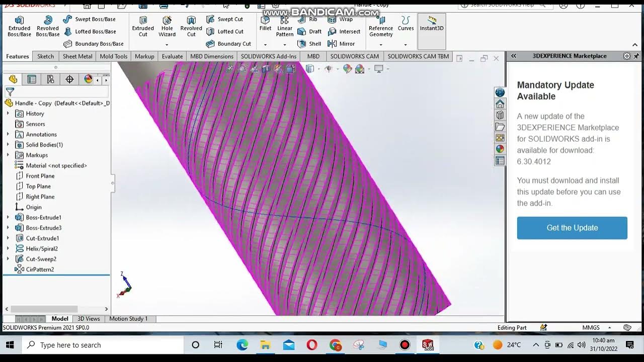Select the Fillet tool
The width and height of the screenshot is (644, 362).
[x=265, y=23]
